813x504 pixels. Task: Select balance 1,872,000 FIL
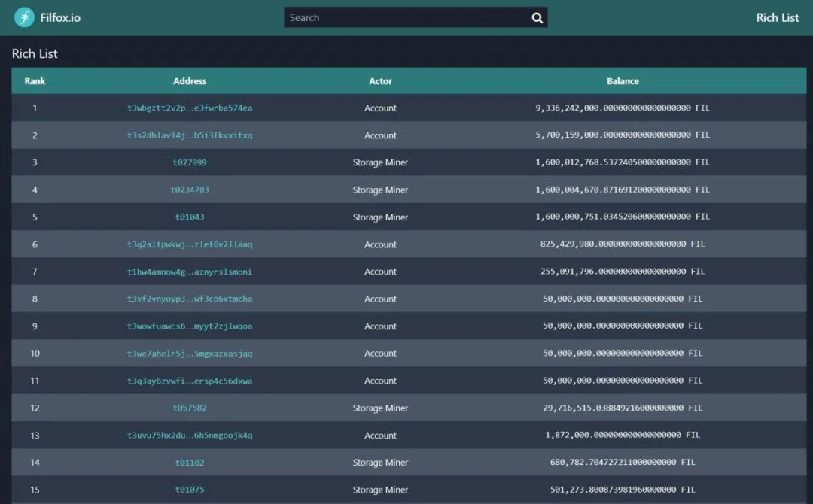pos(623,435)
